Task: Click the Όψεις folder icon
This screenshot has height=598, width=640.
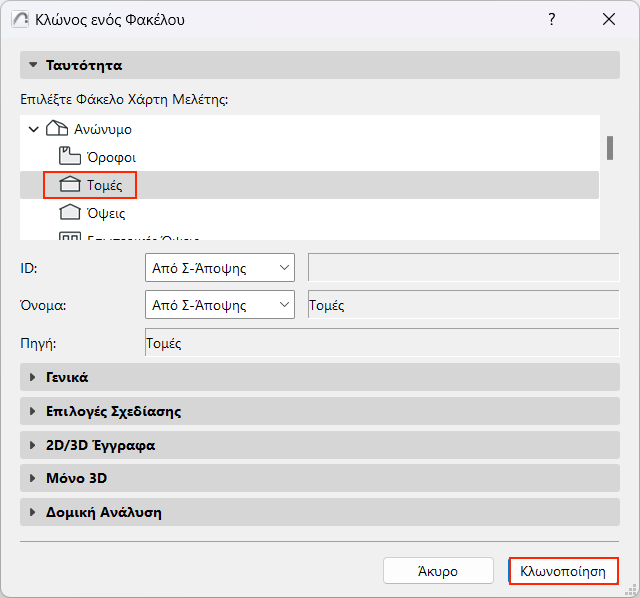Action: [x=70, y=213]
